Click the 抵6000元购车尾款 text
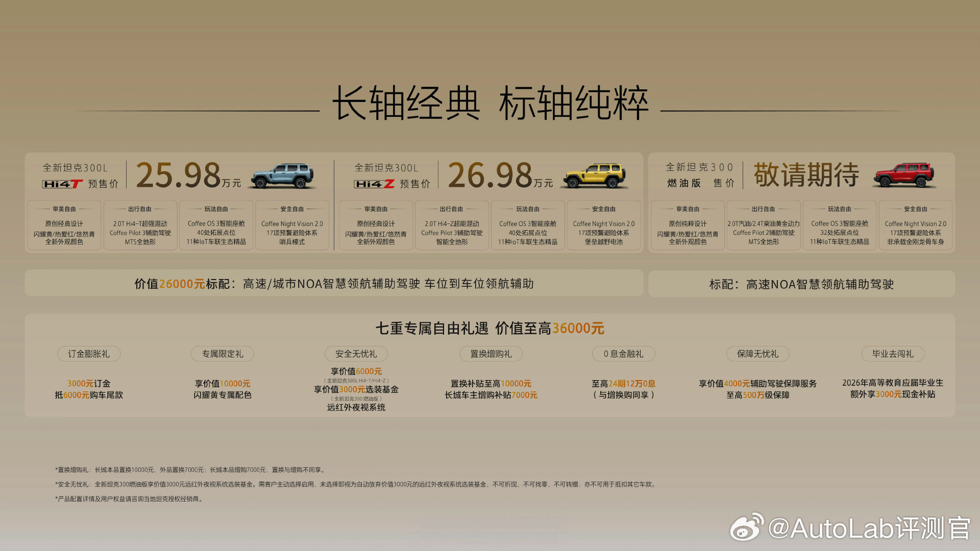980x551 pixels. (89, 395)
